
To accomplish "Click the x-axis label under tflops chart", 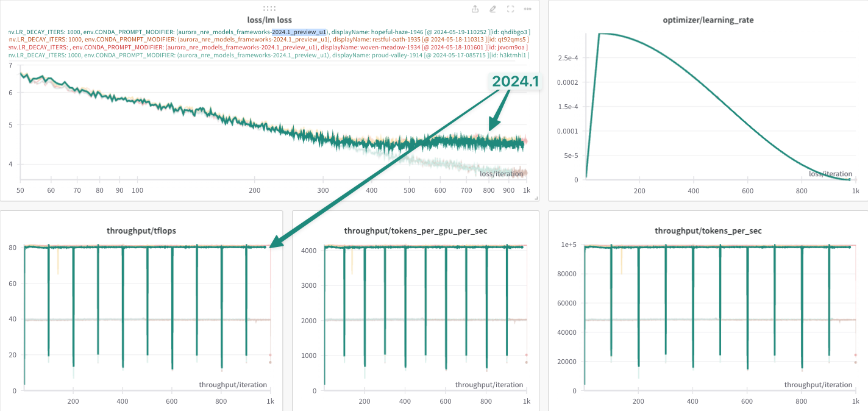I will tap(233, 385).
